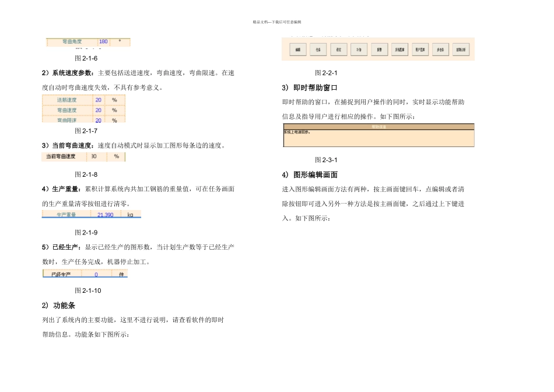Viewport: 554px width, 392px height.
Task: Click the help message text 系统上电请回参
Action: (x=297, y=132)
